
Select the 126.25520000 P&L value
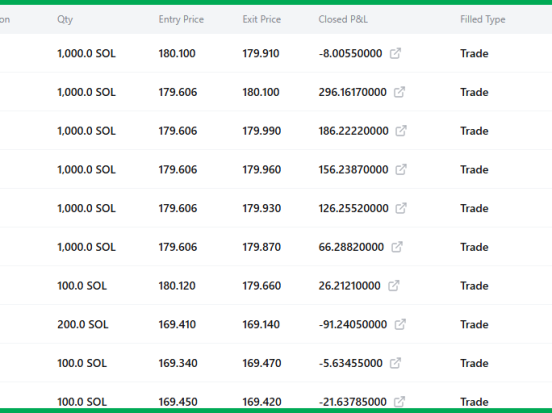pyautogui.click(x=353, y=208)
